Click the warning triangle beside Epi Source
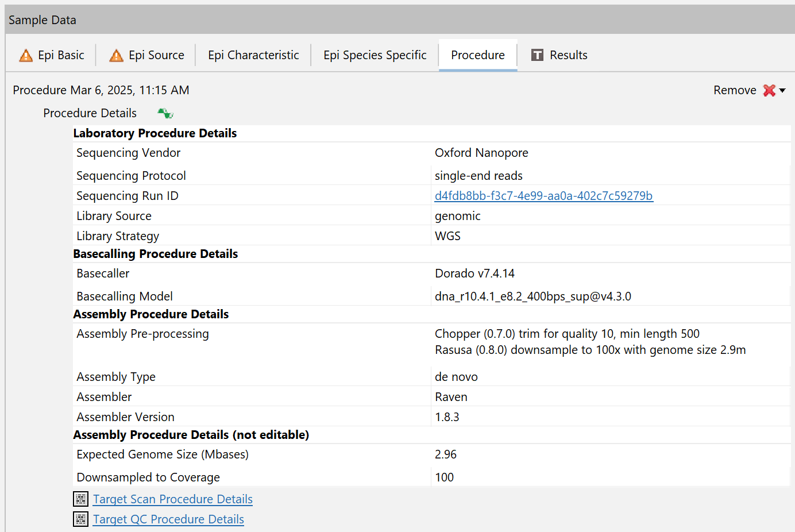 coord(116,56)
